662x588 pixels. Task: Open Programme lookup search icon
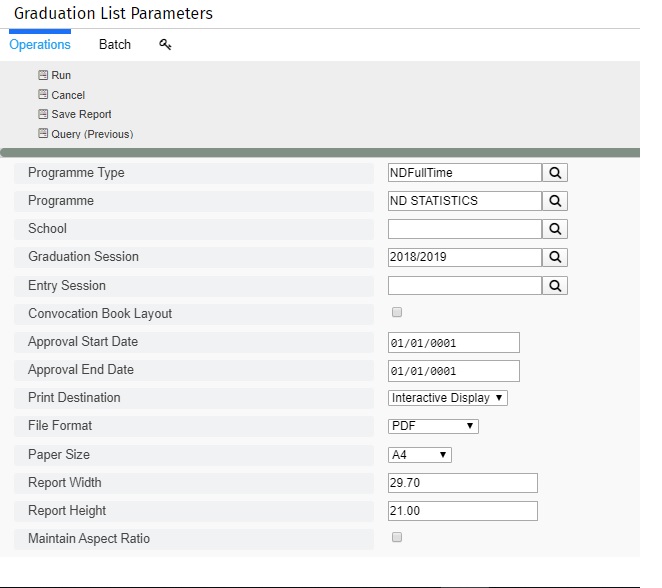(555, 201)
